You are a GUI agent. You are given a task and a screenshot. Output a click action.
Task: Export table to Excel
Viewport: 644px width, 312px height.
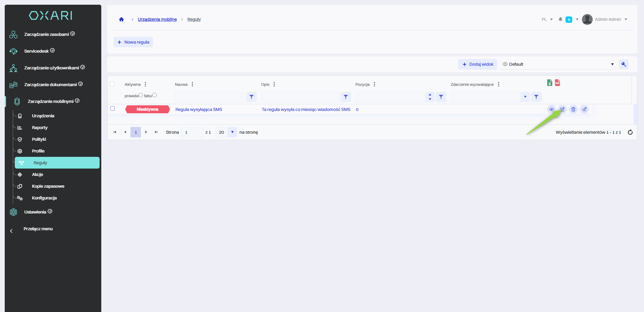(549, 83)
